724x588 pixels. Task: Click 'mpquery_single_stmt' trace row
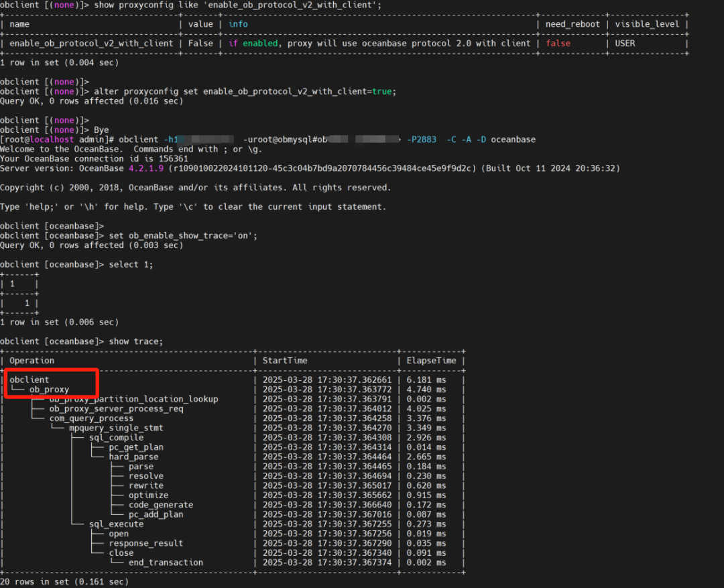[233, 428]
